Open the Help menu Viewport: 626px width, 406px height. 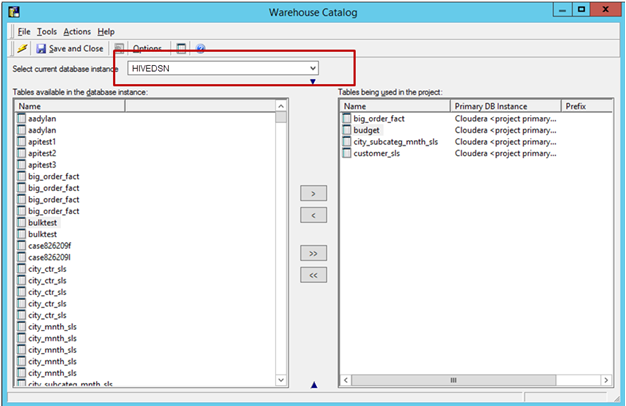click(106, 32)
